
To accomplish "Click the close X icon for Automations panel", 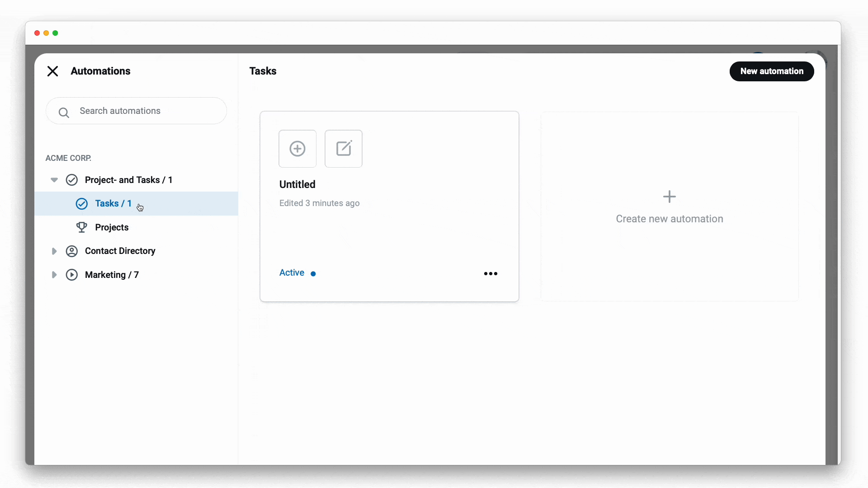I will 52,71.
